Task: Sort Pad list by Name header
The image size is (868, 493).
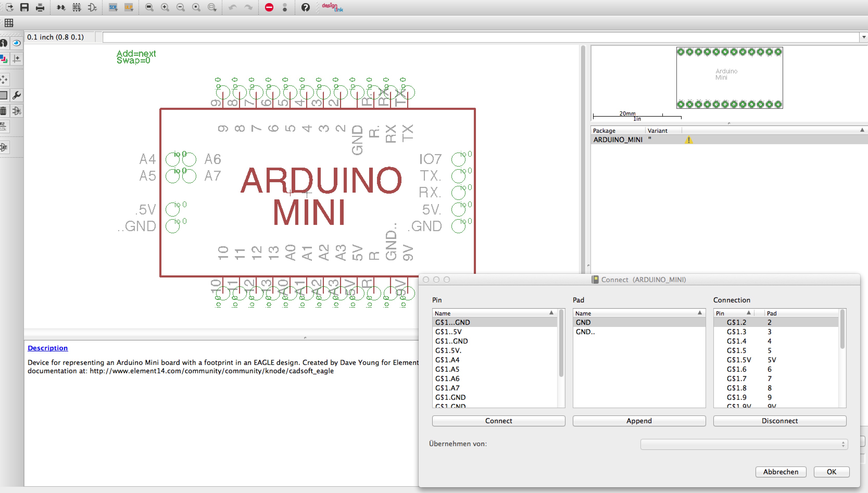Action: pos(639,313)
